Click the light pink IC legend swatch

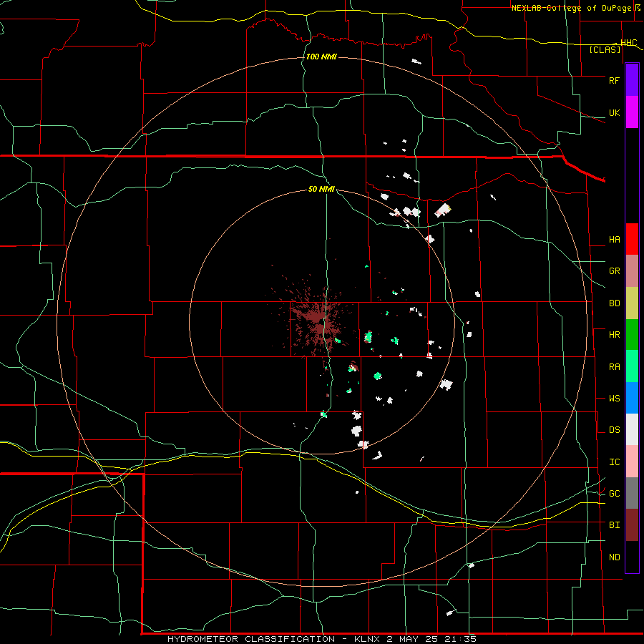632,462
